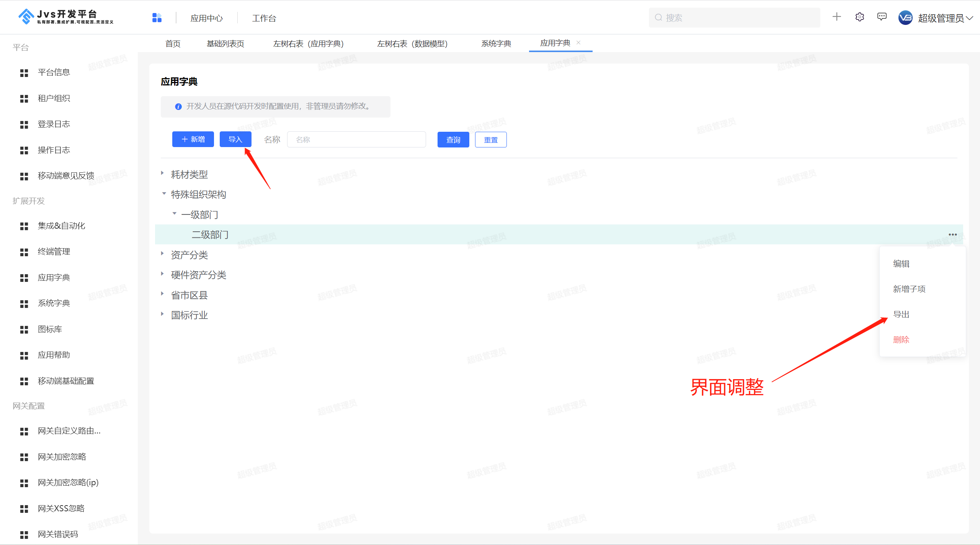Open 网关加密忽略(ip) in the sidebar
The width and height of the screenshot is (980, 545).
[x=68, y=483]
